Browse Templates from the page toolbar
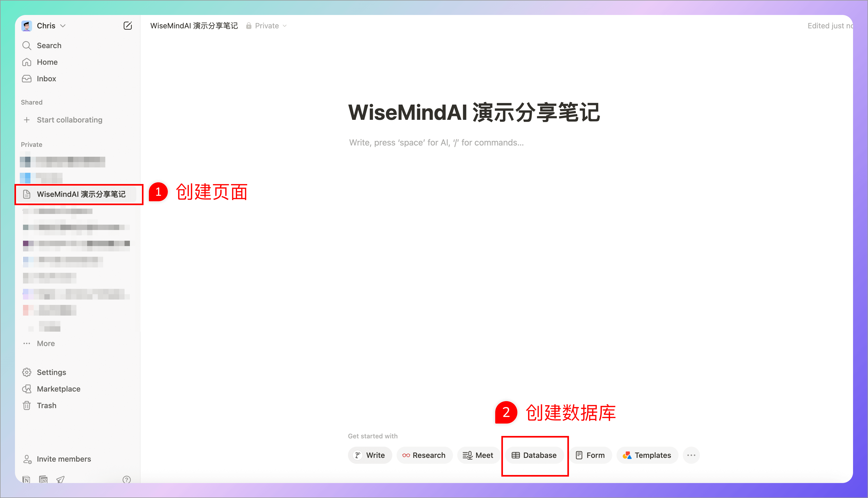The height and width of the screenshot is (498, 868). 647,455
